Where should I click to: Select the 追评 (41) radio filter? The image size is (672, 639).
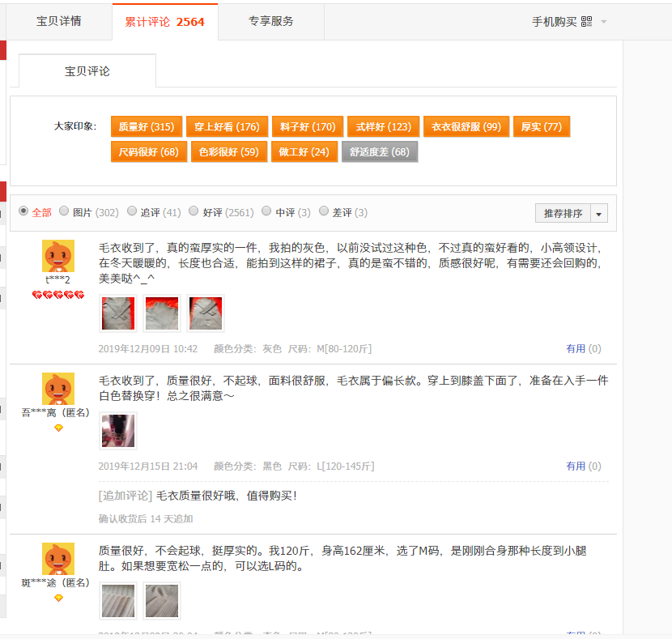(132, 211)
